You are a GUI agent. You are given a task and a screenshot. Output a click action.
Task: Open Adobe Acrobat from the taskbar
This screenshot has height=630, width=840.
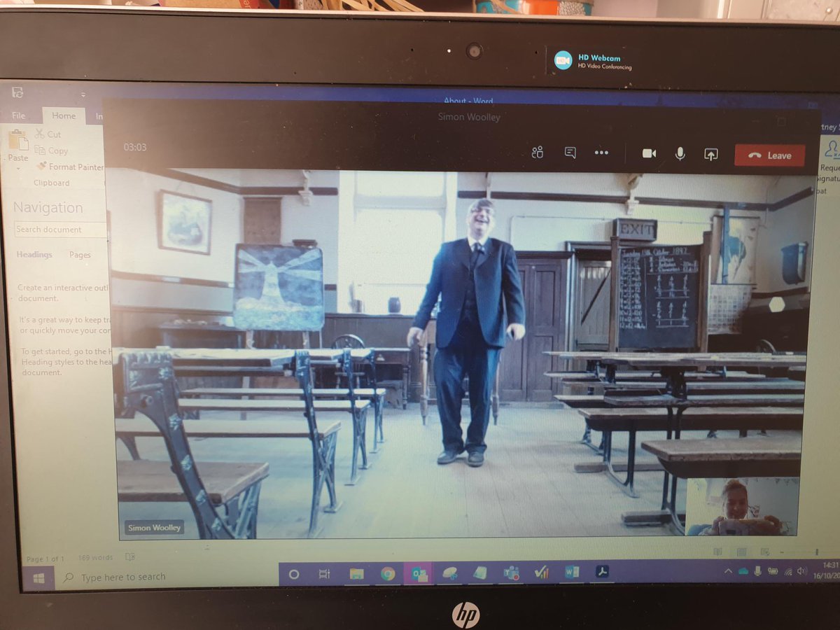(x=603, y=572)
